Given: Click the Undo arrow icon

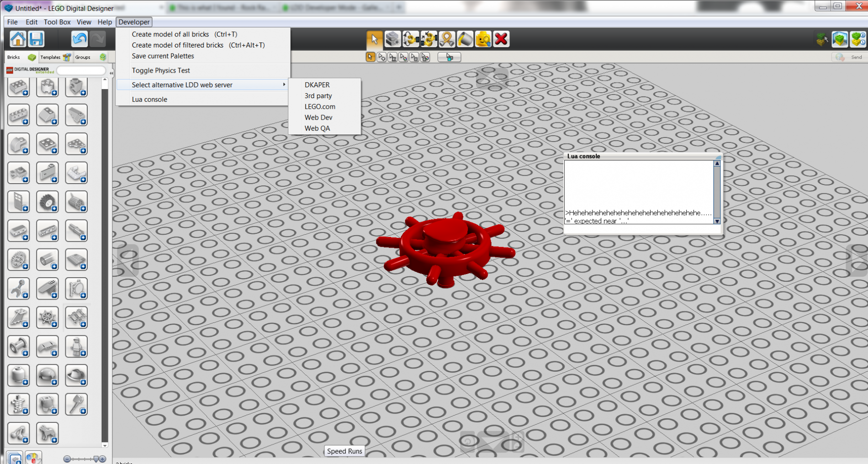Looking at the screenshot, I should tap(79, 39).
